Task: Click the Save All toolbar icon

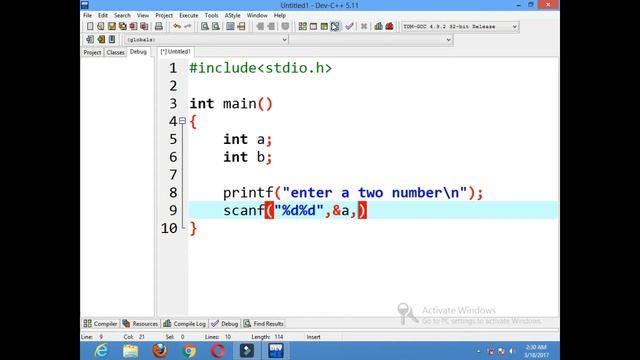Action: point(122,27)
